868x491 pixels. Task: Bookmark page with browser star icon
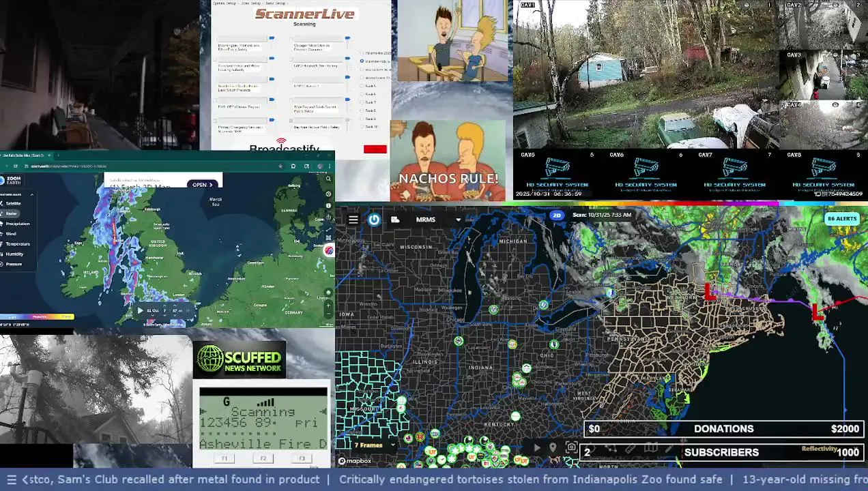pos(280,166)
